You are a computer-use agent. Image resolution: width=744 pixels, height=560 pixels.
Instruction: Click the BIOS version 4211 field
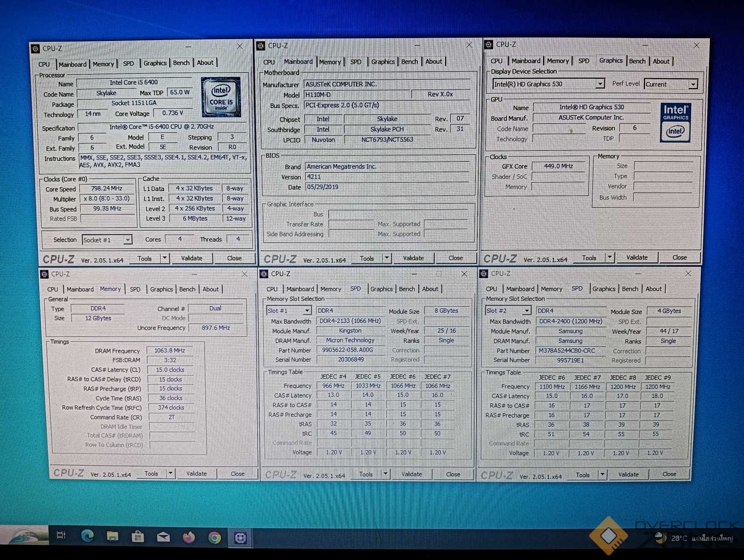click(387, 177)
